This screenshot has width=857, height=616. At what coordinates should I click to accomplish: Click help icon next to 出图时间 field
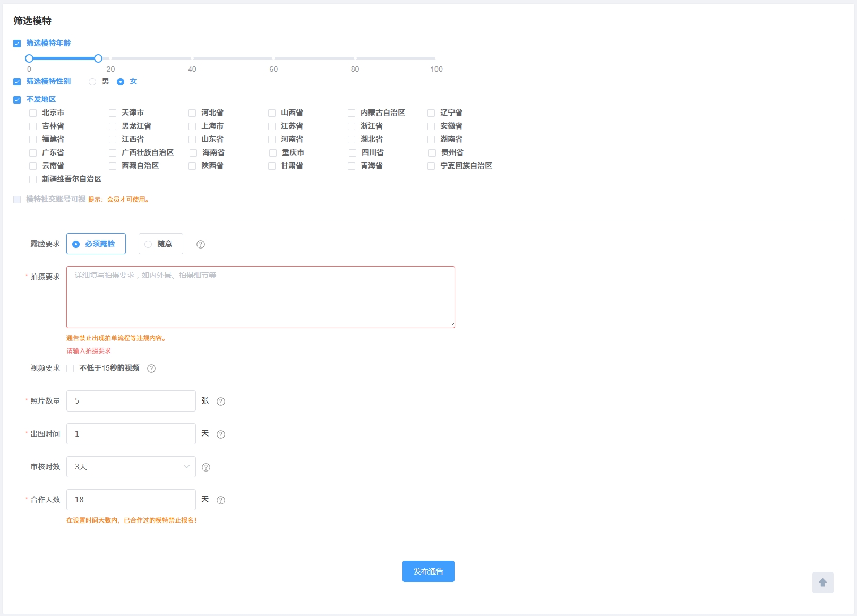(x=221, y=434)
